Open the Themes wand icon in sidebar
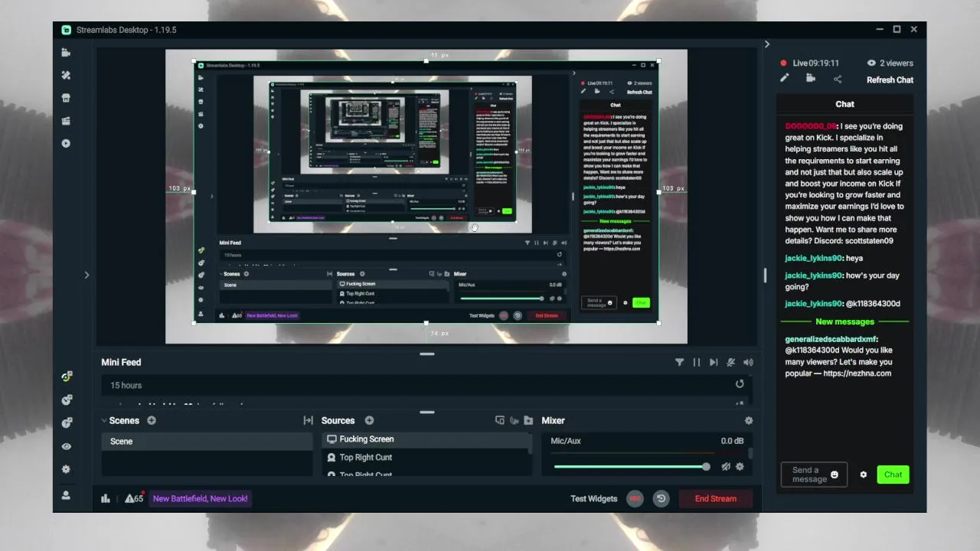Viewport: 980px width, 551px height. (66, 75)
